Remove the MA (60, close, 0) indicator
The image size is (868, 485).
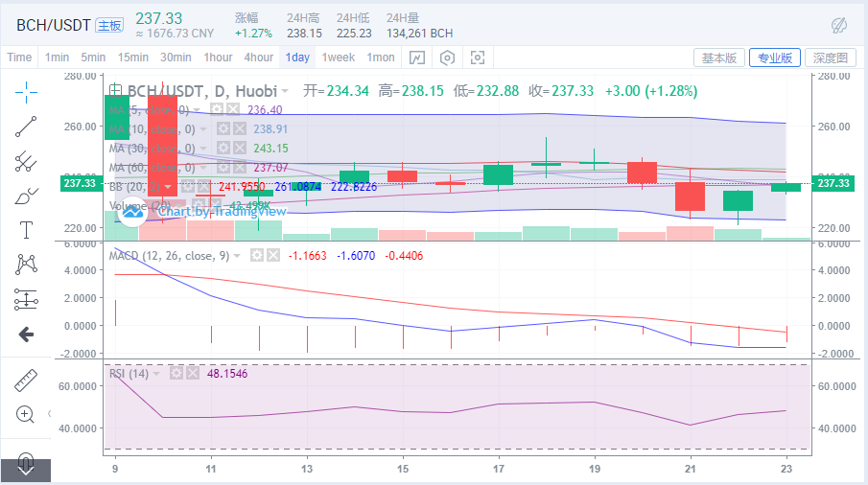[239, 168]
